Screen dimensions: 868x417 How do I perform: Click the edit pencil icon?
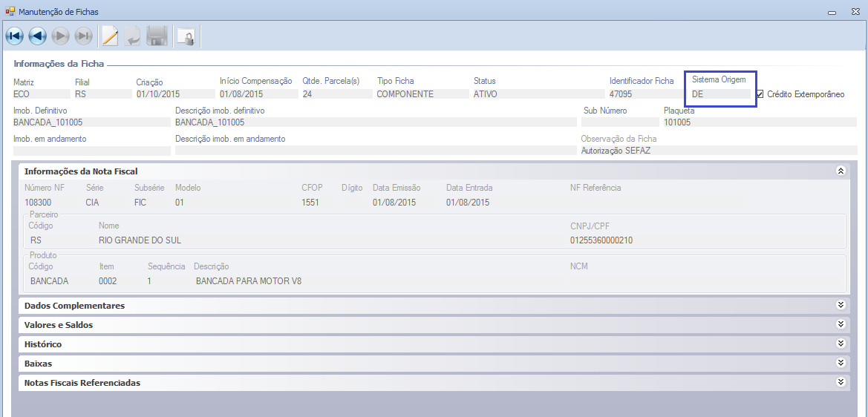[110, 36]
